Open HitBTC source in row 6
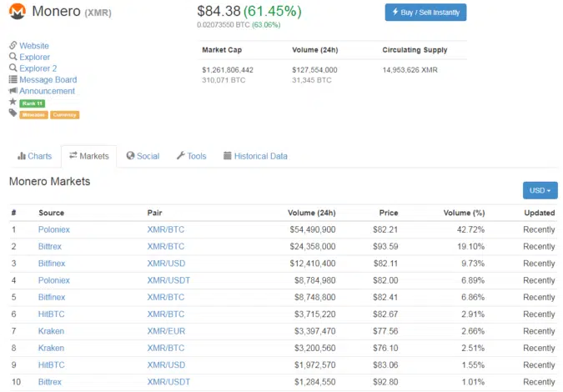The image size is (563, 392). (52, 314)
